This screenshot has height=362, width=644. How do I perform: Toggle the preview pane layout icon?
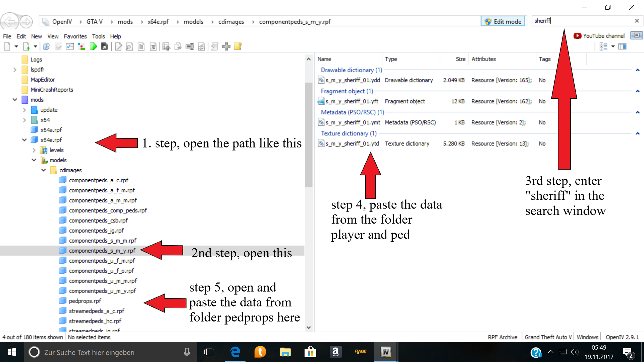point(623,47)
